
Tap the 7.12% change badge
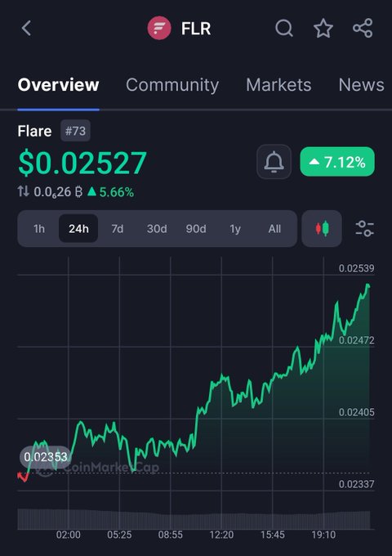(337, 162)
